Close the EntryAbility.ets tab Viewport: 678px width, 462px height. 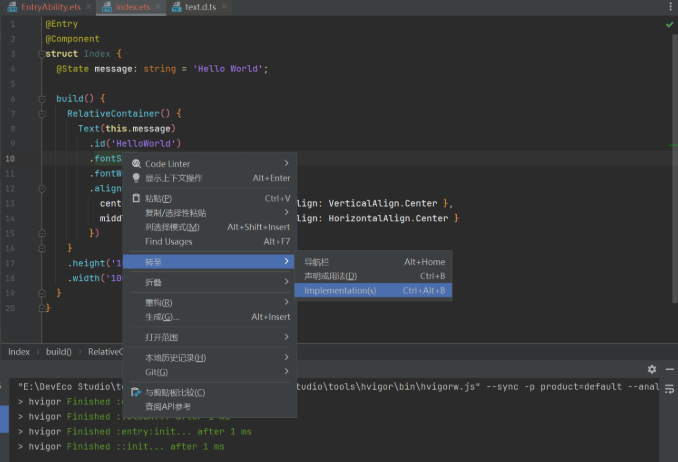coord(88,7)
